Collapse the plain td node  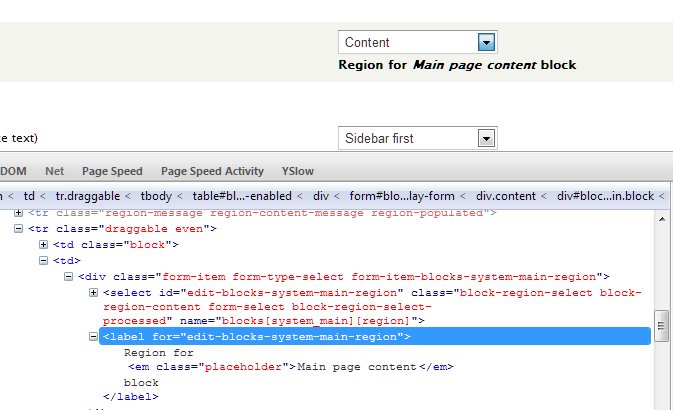coord(43,261)
